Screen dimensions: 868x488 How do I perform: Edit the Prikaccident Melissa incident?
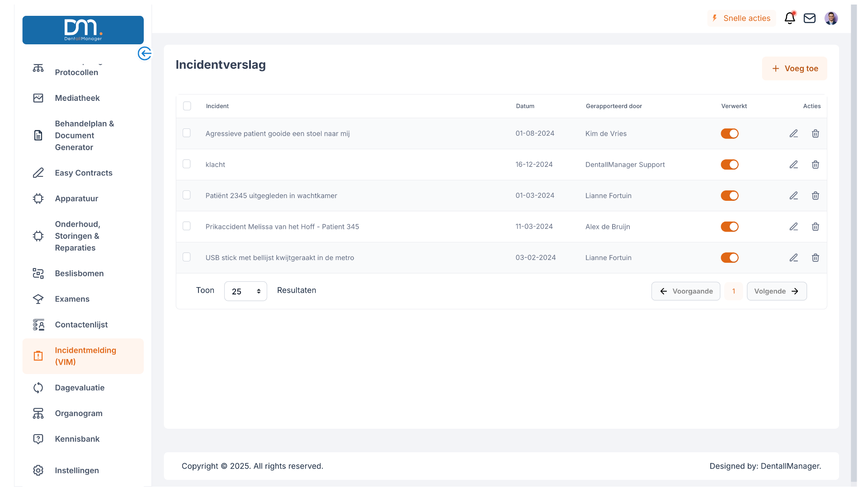click(x=793, y=227)
